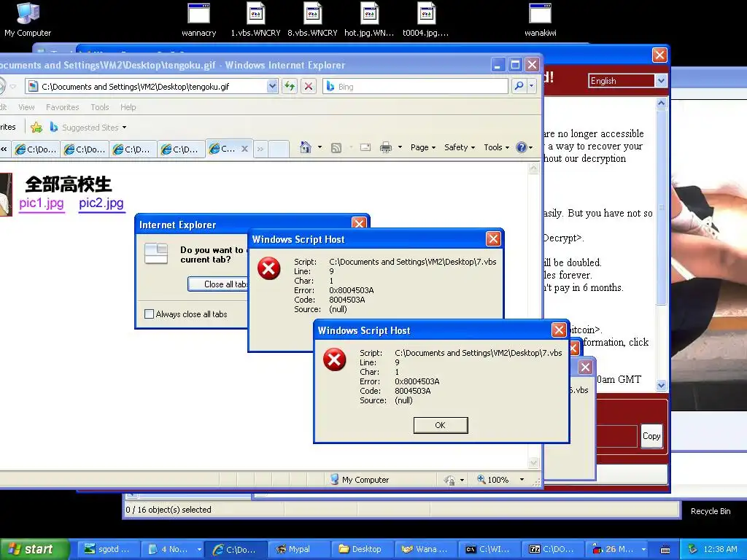Open the Help menu
The height and width of the screenshot is (560, 747).
[x=128, y=107]
